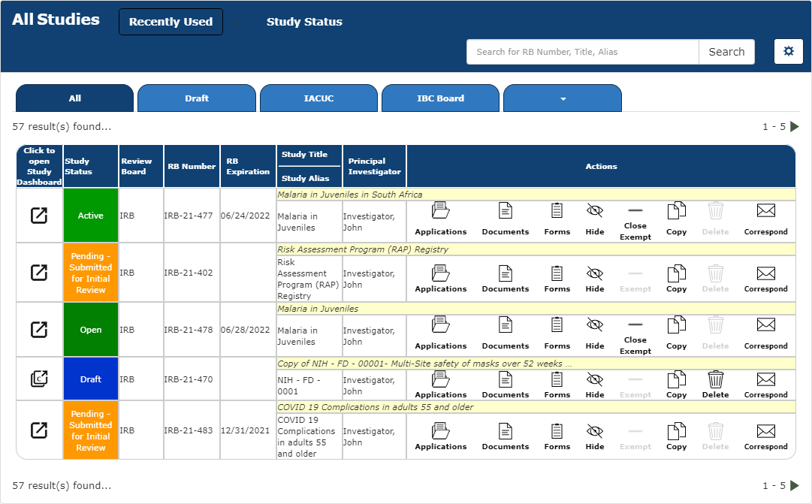
Task: Click title 'COVID 19 Complications in adults 55 and older'
Action: (x=375, y=407)
